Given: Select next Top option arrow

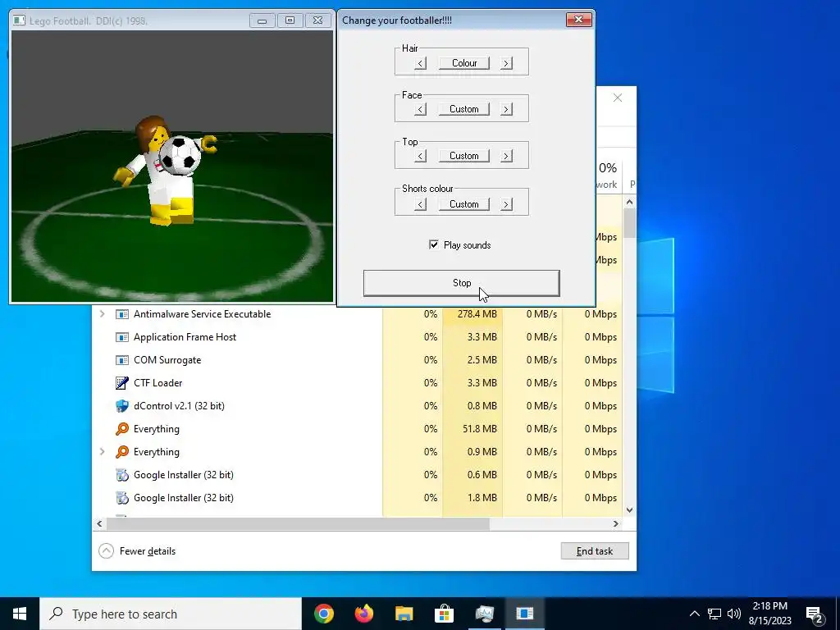Looking at the screenshot, I should coord(506,156).
